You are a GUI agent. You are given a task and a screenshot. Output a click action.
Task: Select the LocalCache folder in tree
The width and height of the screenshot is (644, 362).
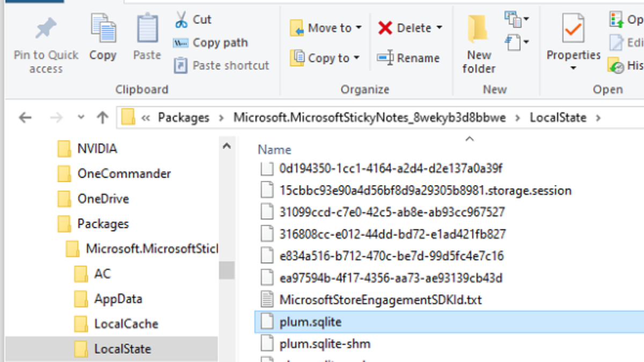click(x=126, y=324)
